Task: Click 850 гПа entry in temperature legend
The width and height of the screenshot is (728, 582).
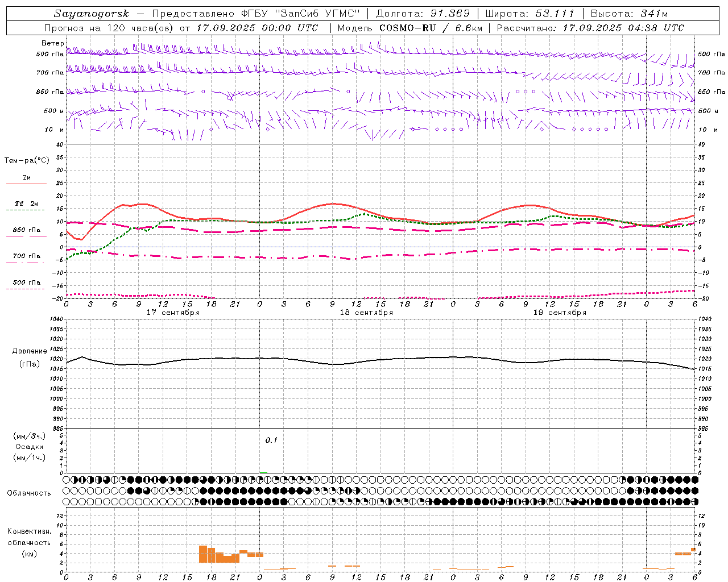Action: pos(26,232)
